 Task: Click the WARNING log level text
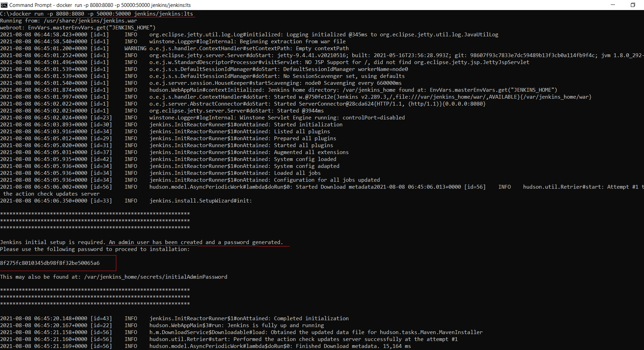coord(135,48)
